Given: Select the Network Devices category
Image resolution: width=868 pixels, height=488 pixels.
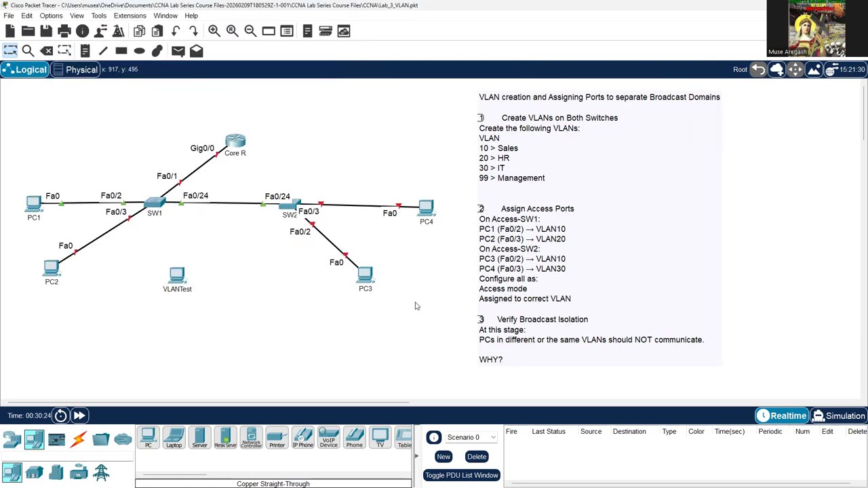Looking at the screenshot, I should click(12, 441).
